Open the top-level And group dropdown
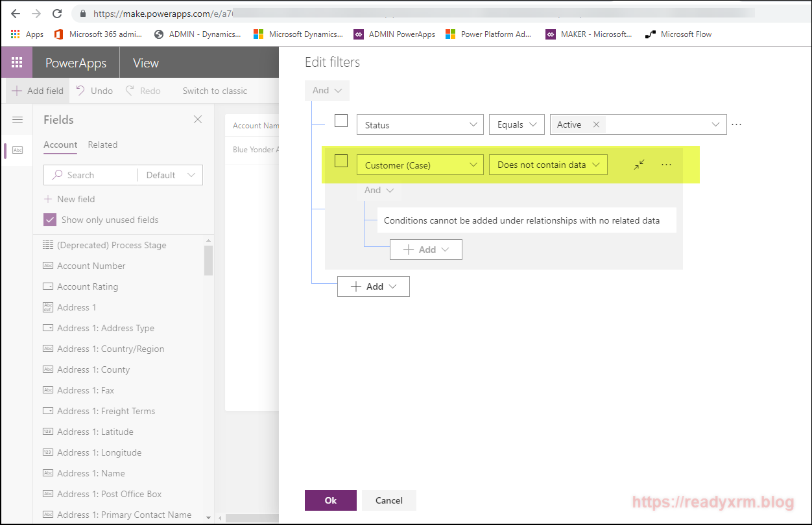The height and width of the screenshot is (525, 812). tap(327, 90)
